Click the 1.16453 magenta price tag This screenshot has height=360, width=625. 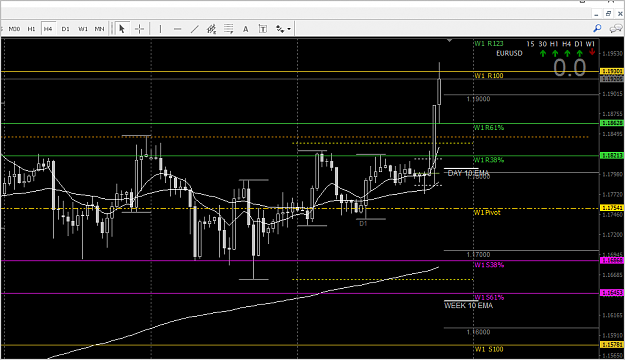click(x=612, y=293)
